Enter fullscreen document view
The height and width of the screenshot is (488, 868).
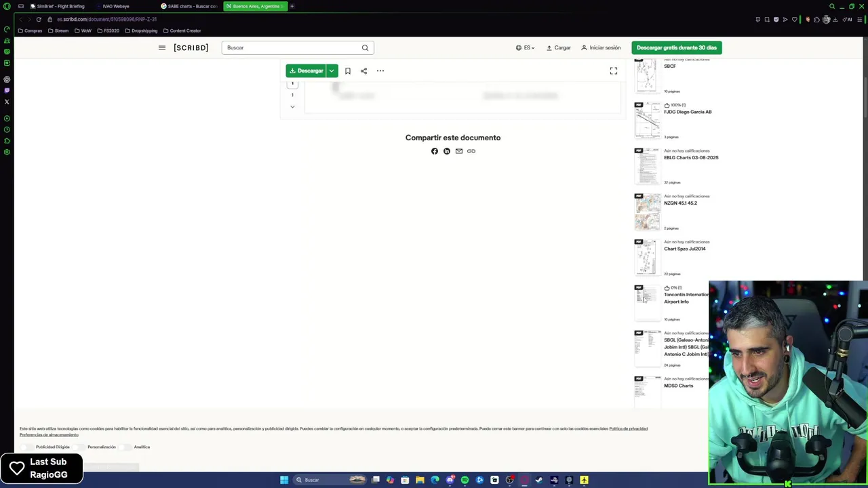(614, 70)
